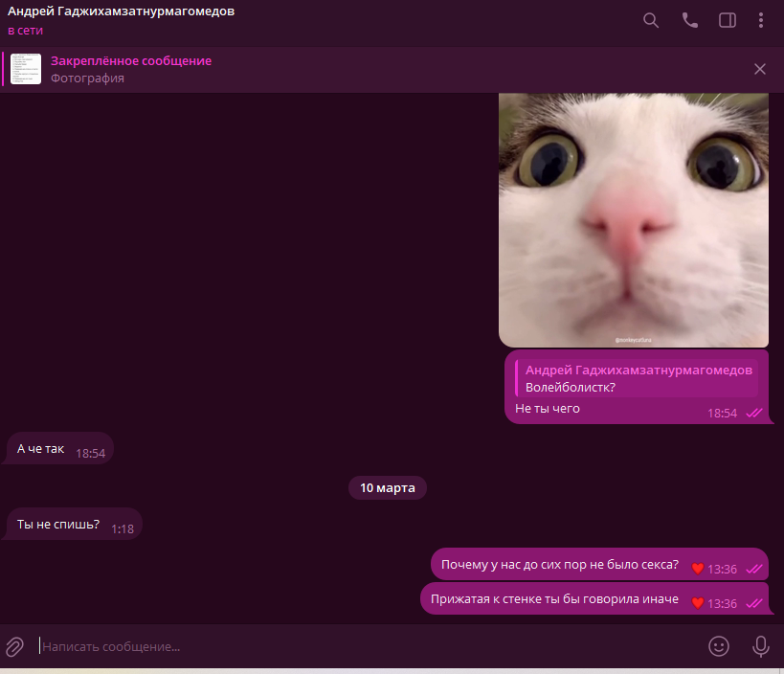
Task: Click the Закреплённое сообщение title
Action: 131,61
